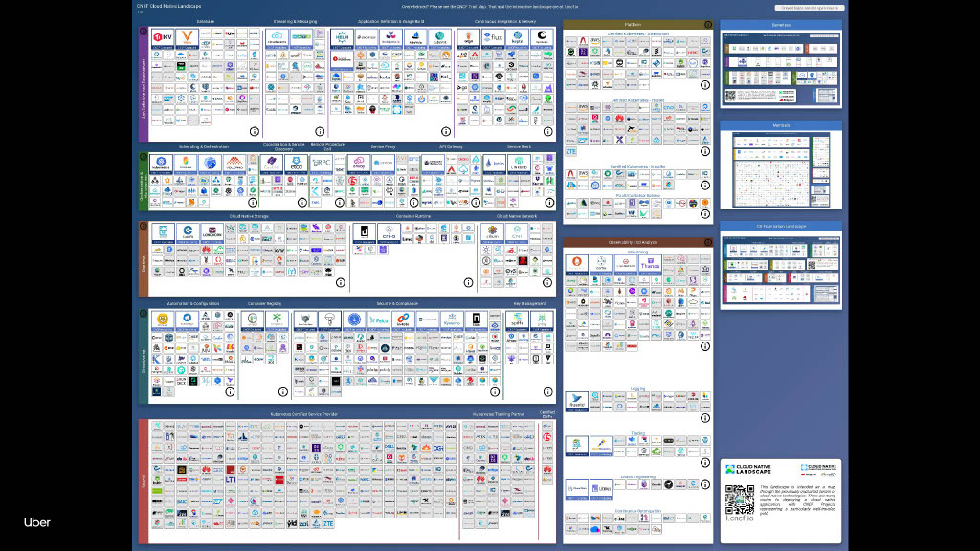Screen dimensions: 980x551
Task: Open the Fluentd logging card
Action: (576, 402)
